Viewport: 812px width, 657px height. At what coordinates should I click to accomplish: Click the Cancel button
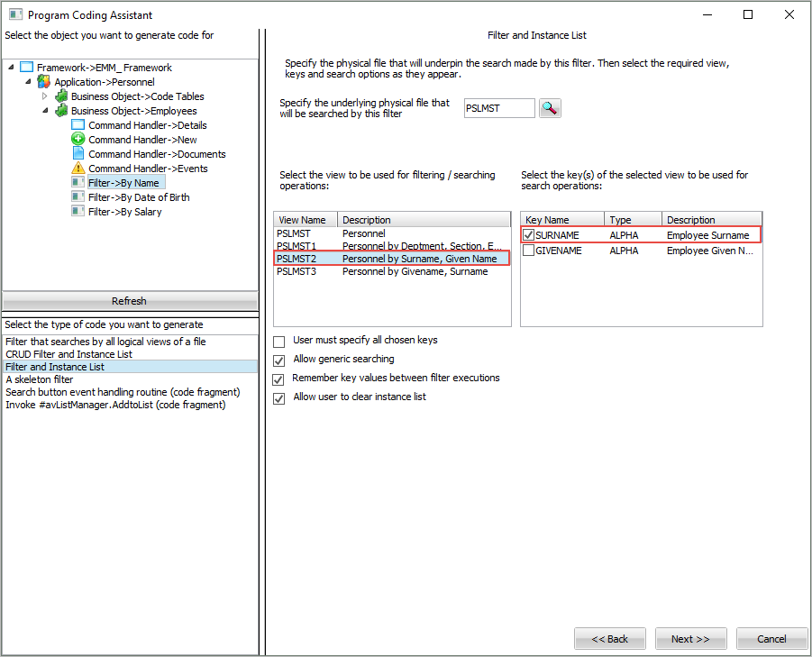[771, 639]
